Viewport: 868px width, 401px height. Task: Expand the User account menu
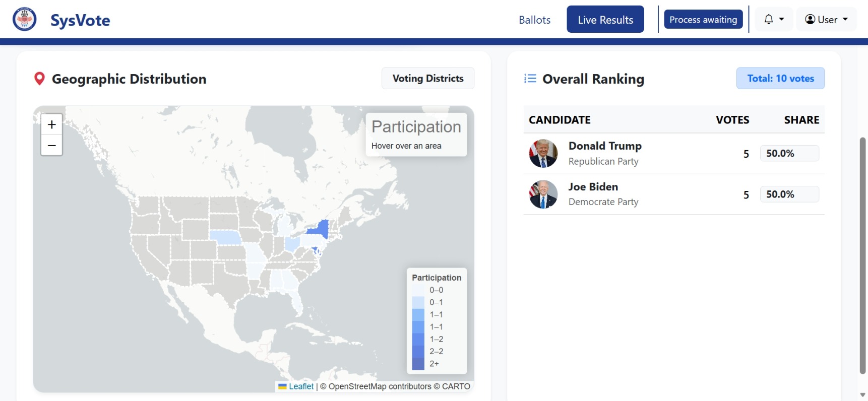point(826,19)
